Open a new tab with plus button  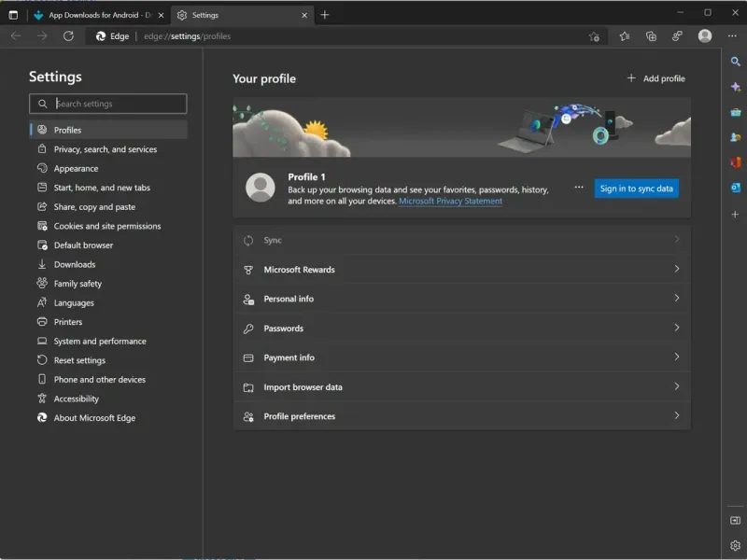(x=325, y=15)
